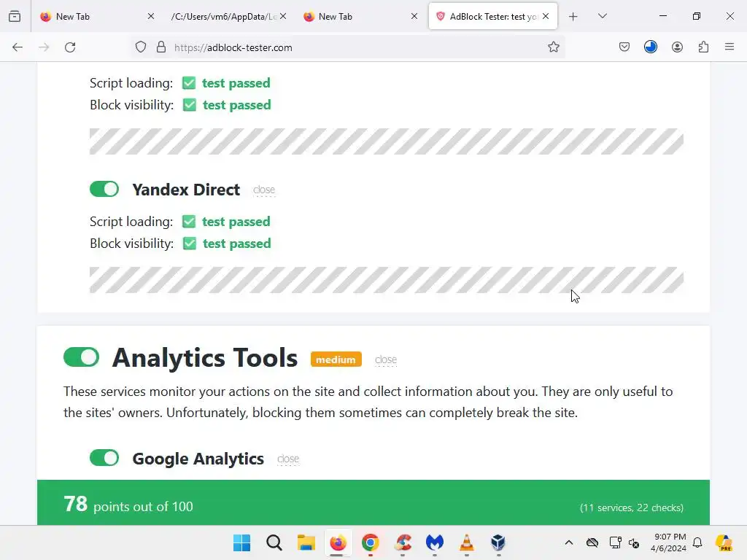
Task: Show hidden system tray icons
Action: point(569,542)
